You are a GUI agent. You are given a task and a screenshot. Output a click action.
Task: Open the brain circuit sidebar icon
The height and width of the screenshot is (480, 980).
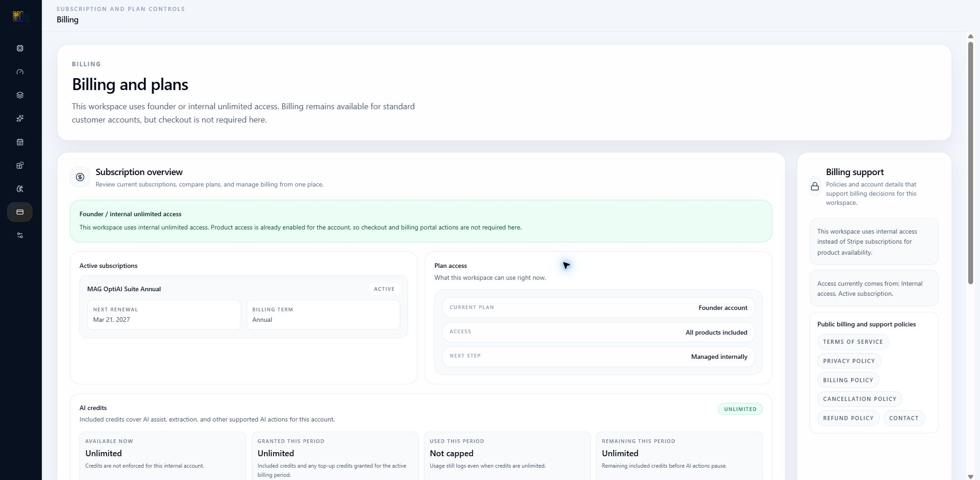tap(20, 188)
